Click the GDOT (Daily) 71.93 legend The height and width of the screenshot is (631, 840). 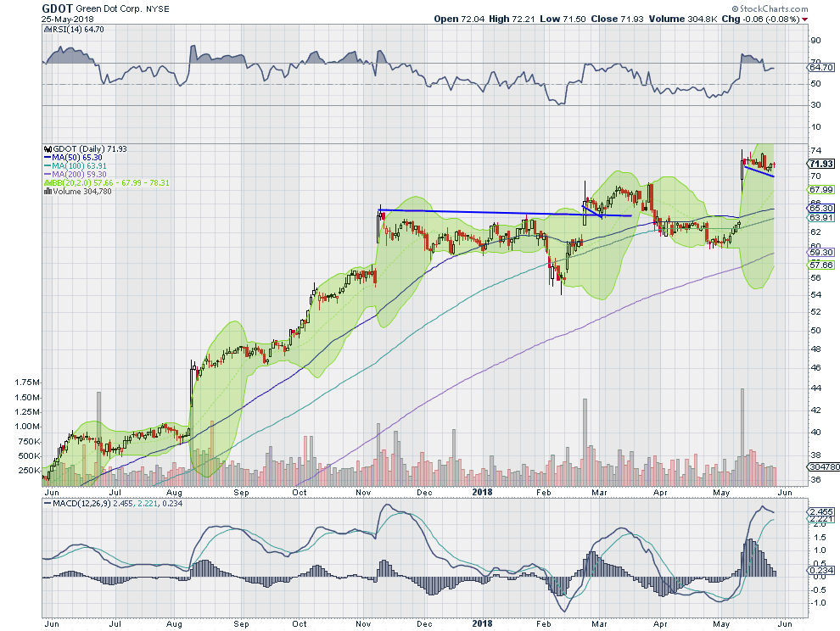(x=89, y=149)
